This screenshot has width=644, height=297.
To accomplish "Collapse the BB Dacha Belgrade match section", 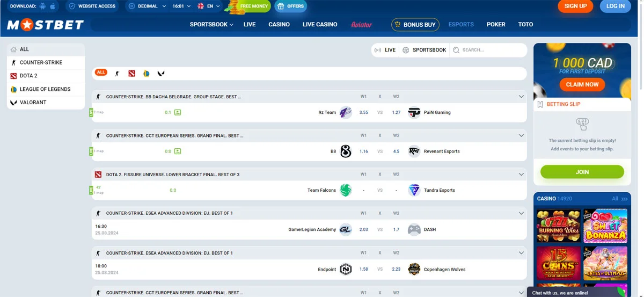I will (521, 97).
